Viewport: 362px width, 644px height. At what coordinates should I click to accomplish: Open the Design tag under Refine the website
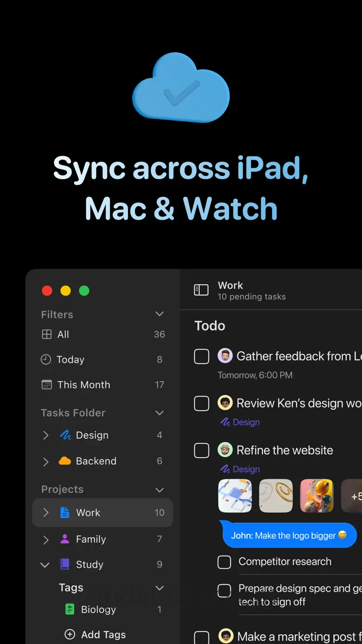point(240,469)
